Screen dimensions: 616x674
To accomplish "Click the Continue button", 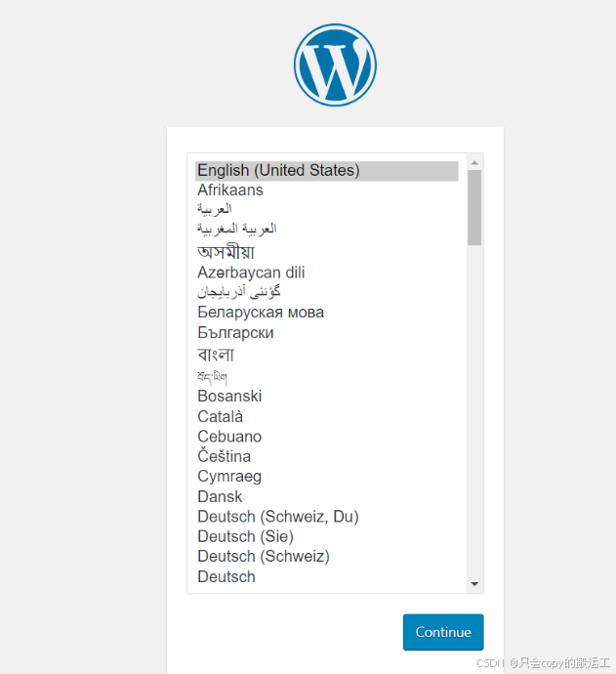I will [443, 632].
